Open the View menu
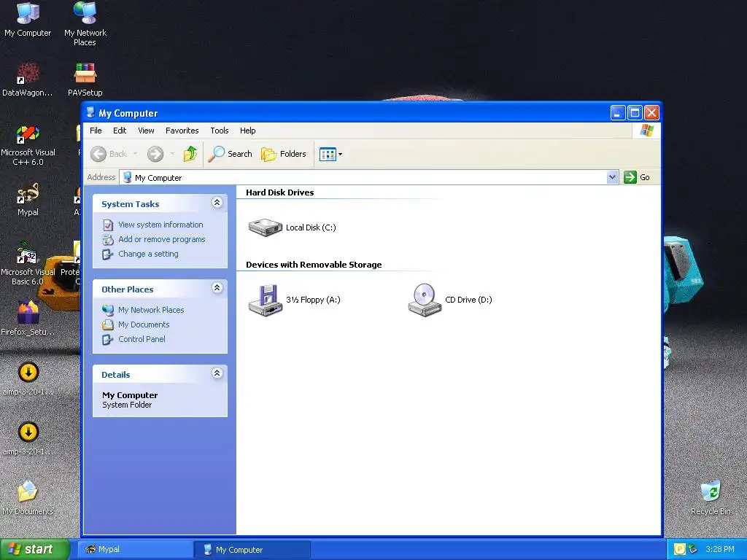Screen dimensions: 747x560 146,131
